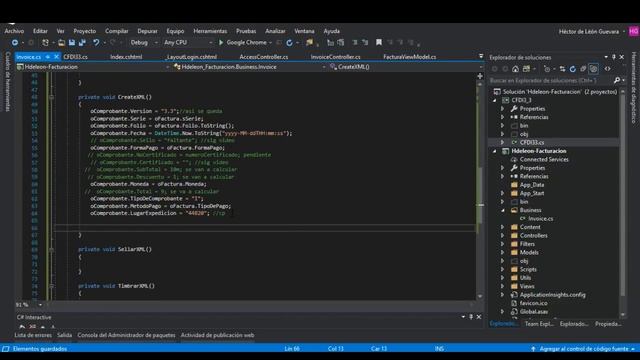The width and height of the screenshot is (640, 360).
Task: Click the Solution Explorer search input field
Action: (x=550, y=80)
